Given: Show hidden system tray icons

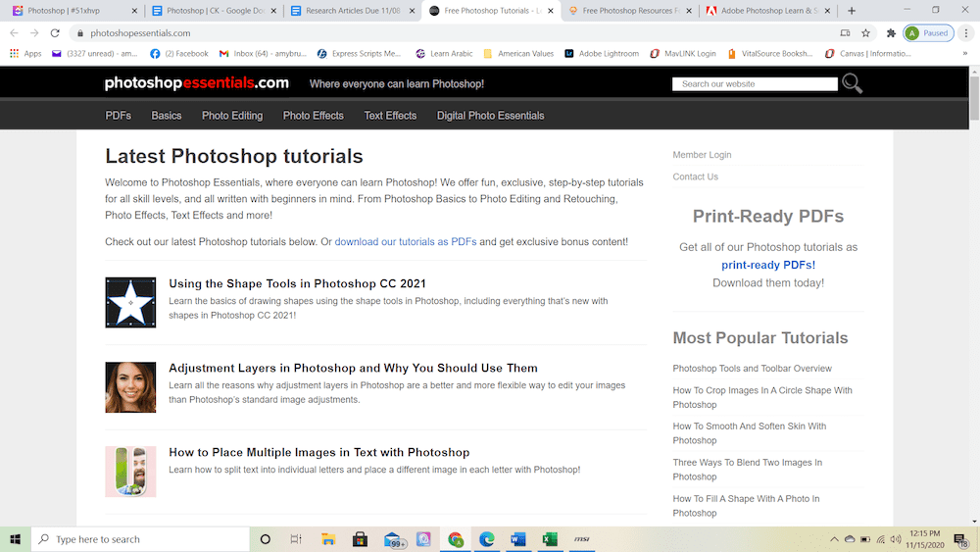Looking at the screenshot, I should click(x=834, y=539).
